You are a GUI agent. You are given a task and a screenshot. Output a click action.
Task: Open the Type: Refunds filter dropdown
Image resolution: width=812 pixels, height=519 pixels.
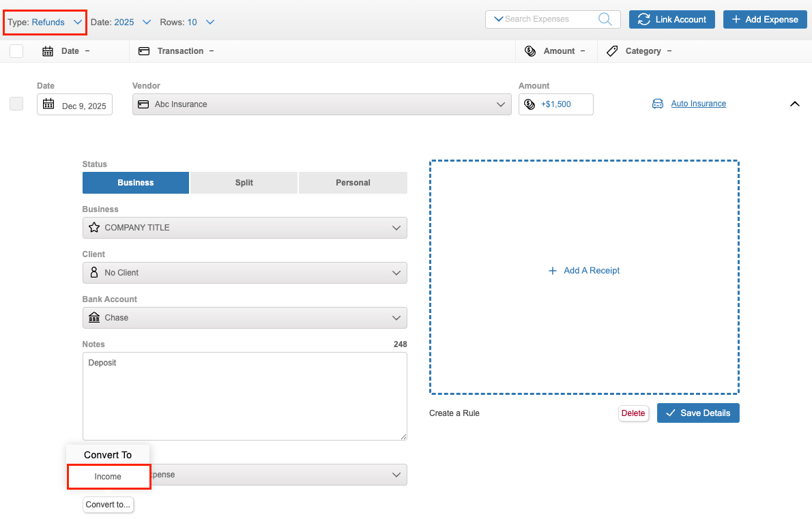click(46, 23)
